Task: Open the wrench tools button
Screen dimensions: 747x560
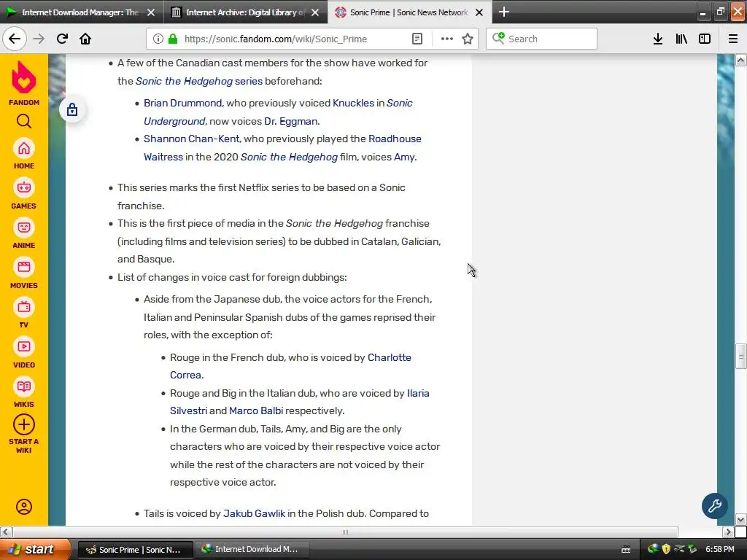Action: 714,506
